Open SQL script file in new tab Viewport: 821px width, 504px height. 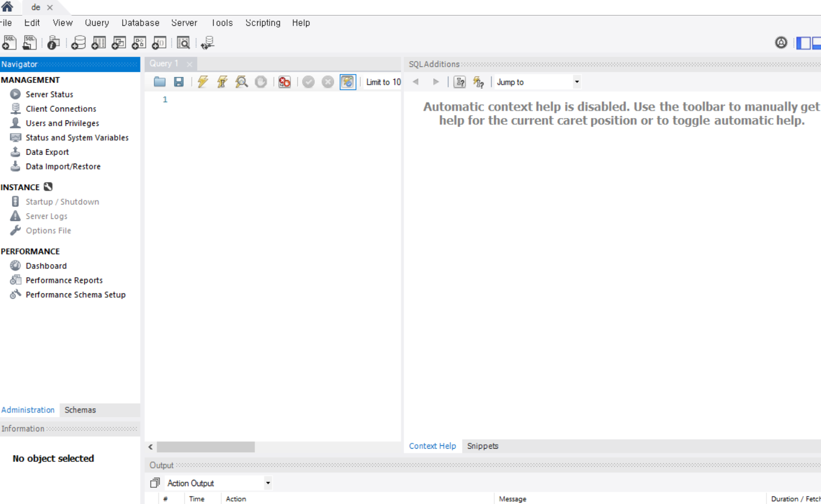click(x=29, y=43)
